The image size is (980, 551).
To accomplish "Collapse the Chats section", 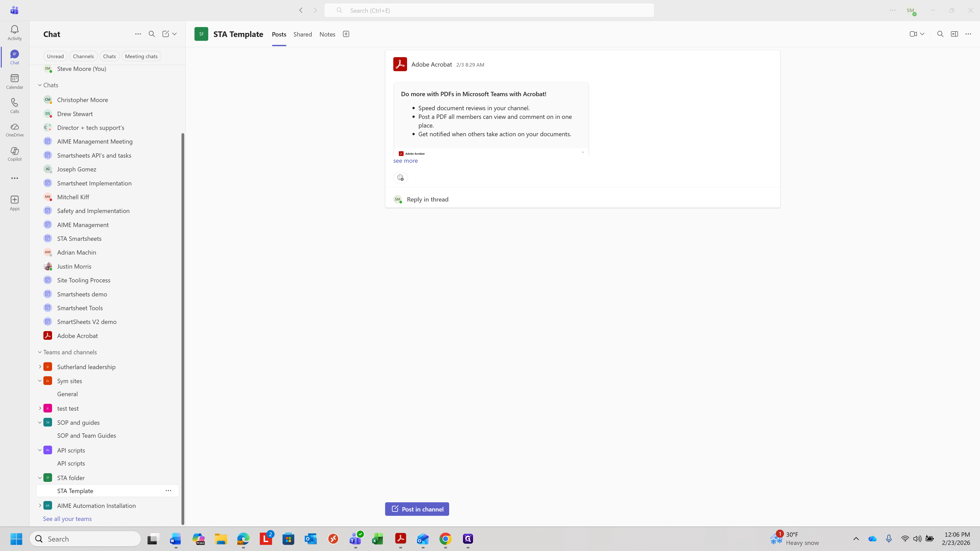I will pos(40,85).
